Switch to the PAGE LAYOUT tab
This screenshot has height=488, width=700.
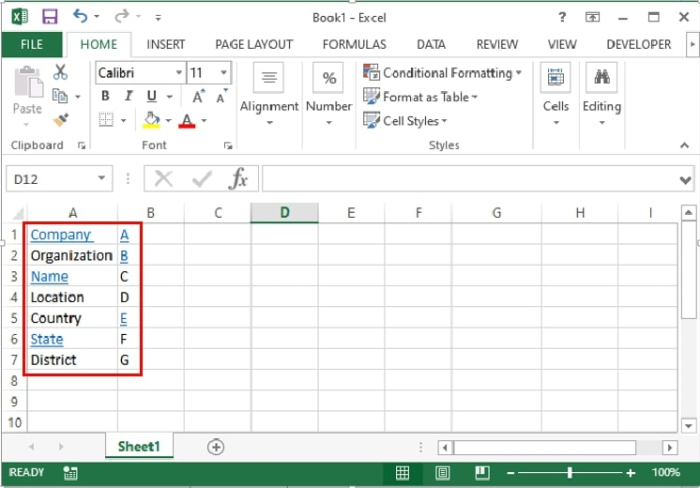[254, 44]
